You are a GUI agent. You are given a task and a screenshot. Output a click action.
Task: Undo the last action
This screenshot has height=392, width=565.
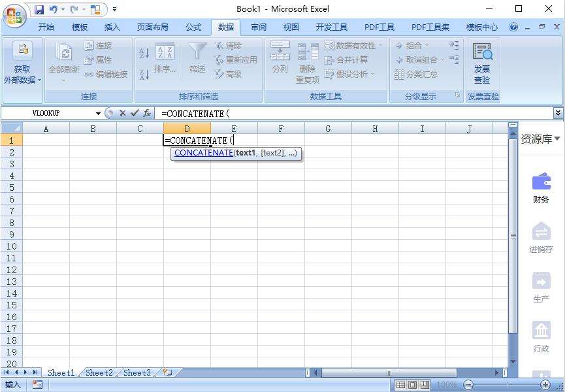click(x=54, y=10)
